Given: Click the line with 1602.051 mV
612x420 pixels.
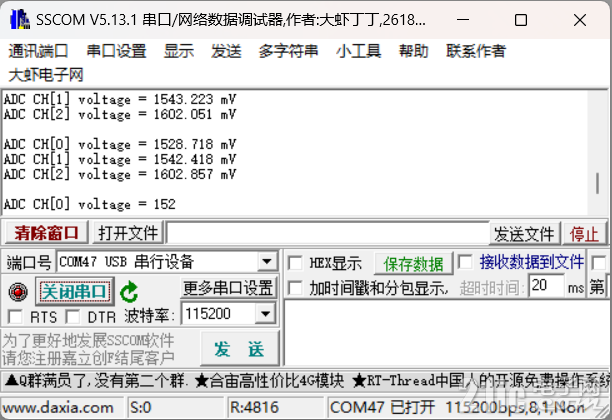Looking at the screenshot, I should point(120,114).
